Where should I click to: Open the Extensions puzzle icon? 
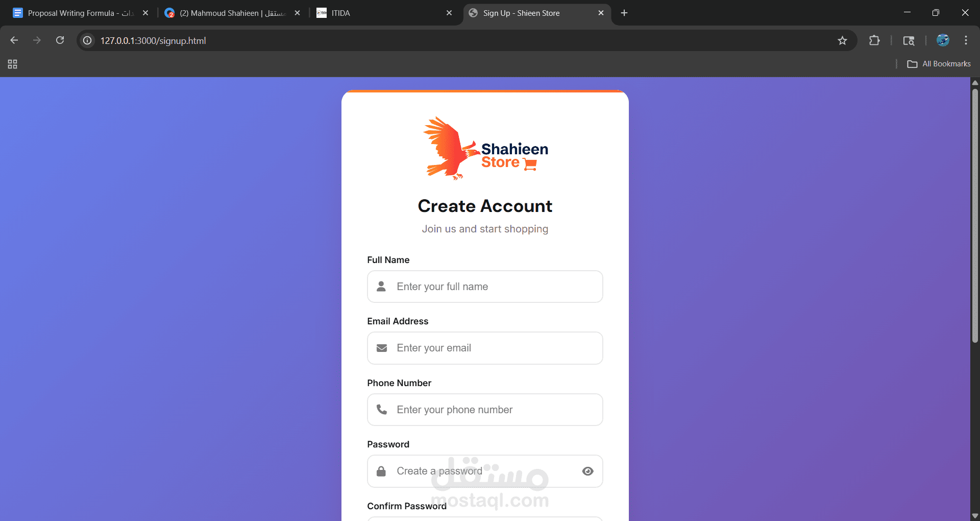pos(874,40)
